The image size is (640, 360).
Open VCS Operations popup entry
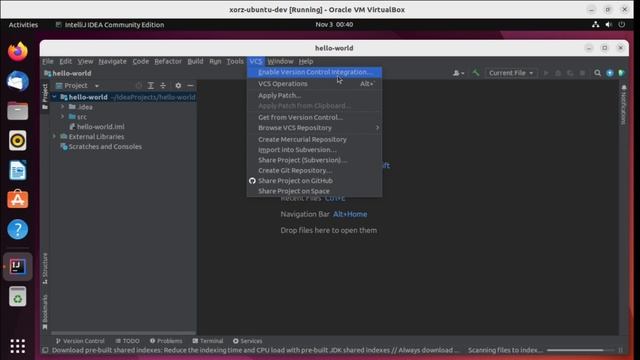pyautogui.click(x=314, y=84)
